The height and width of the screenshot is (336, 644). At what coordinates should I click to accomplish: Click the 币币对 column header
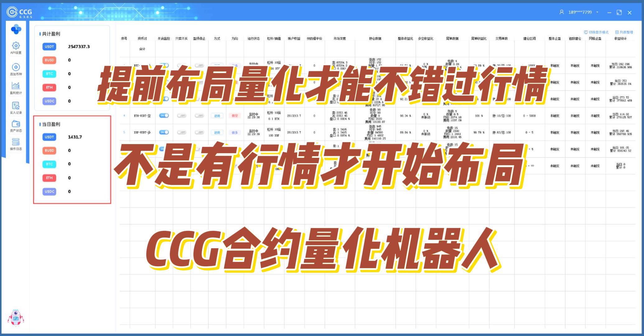(x=142, y=39)
